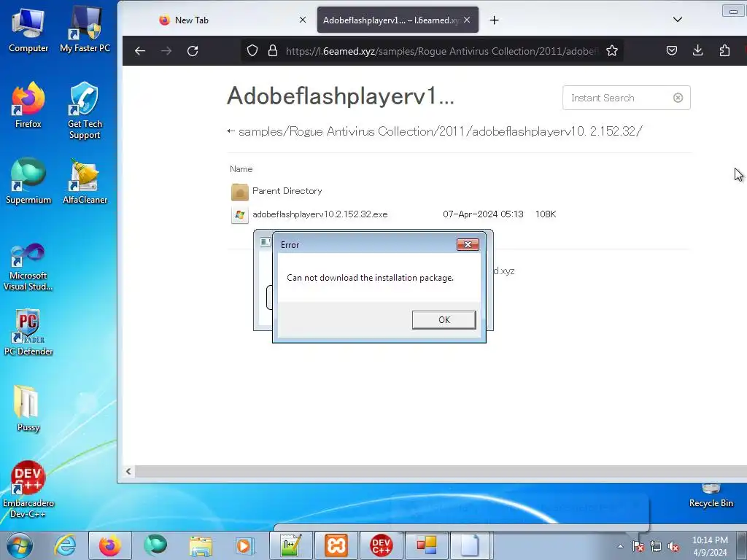Open the network tray icon

[656, 546]
